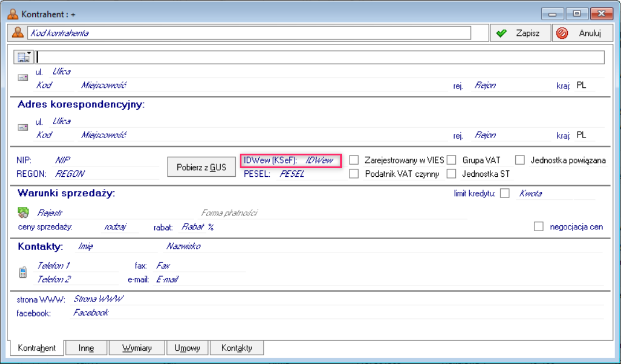Click the main address Miejscowość field
621x364 pixels.
(x=263, y=85)
